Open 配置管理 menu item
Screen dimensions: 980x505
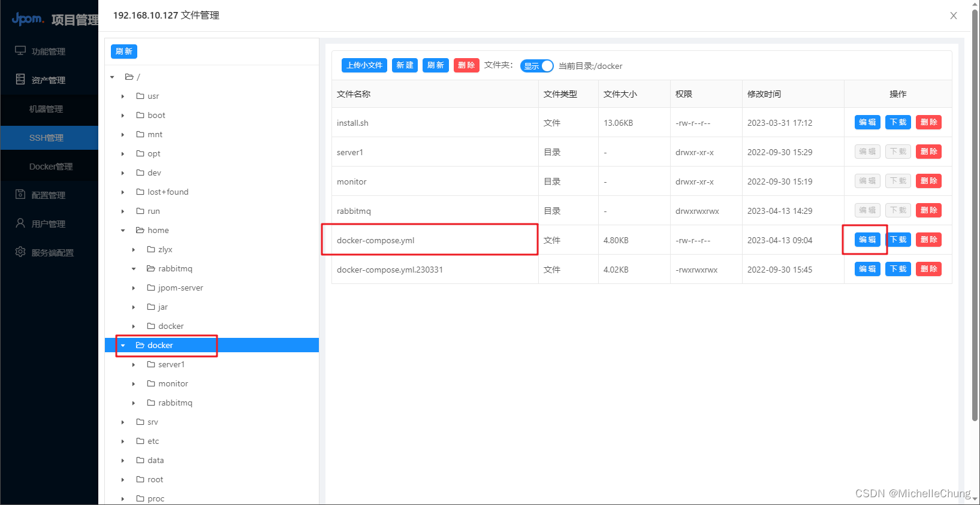49,195
